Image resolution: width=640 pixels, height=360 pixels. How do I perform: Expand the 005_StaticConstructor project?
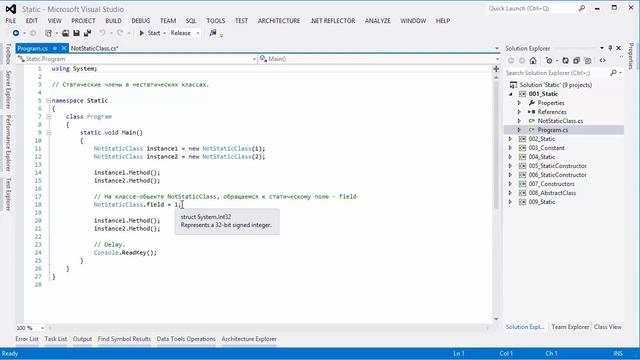(511, 166)
